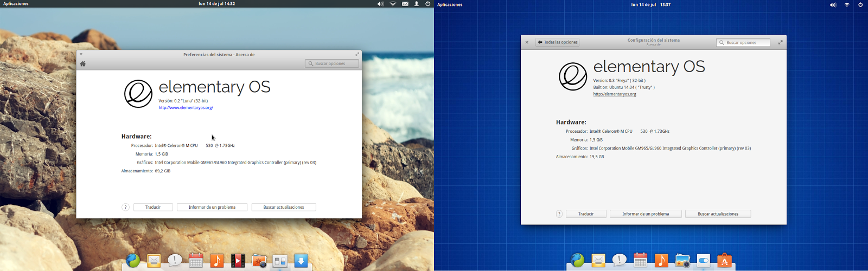Close the Luna Acerca de window
The height and width of the screenshot is (271, 868).
pyautogui.click(x=81, y=54)
